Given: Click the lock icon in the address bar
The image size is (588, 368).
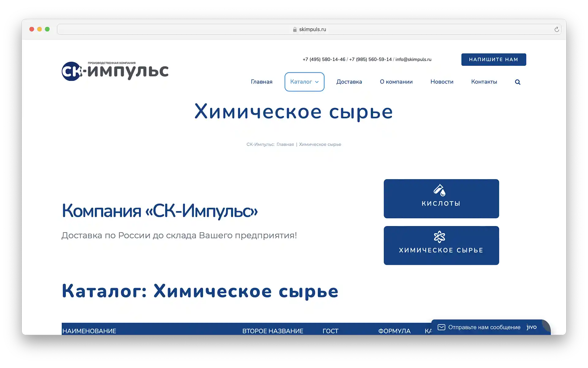Looking at the screenshot, I should (295, 29).
